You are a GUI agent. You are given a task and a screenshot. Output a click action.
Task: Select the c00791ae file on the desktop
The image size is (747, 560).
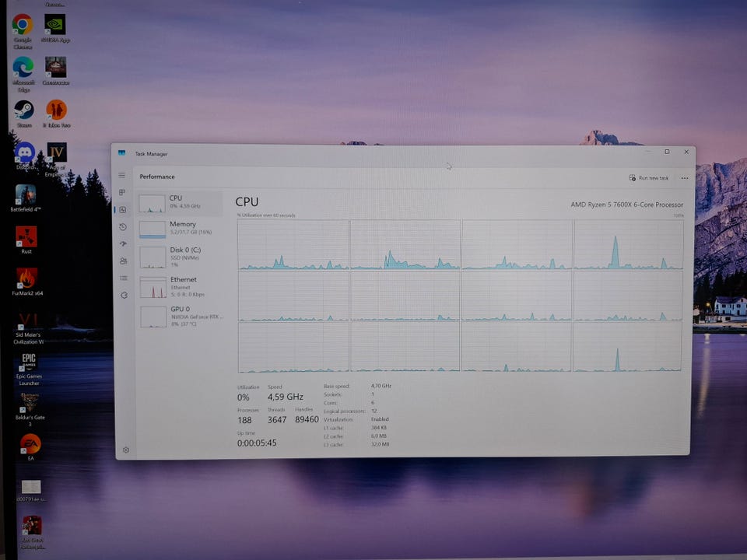pos(31,491)
